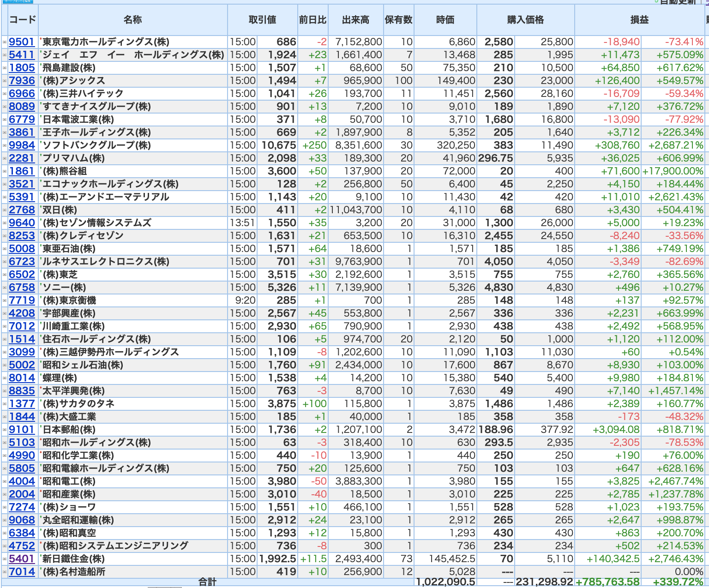Click the 時価 column header
Screen dimensions: 709x588
point(445,20)
